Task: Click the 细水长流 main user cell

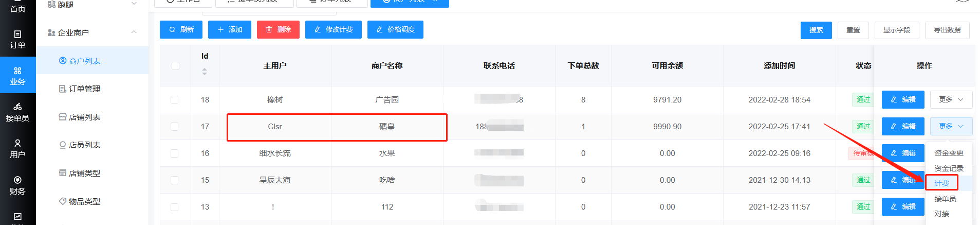Action: click(x=275, y=153)
